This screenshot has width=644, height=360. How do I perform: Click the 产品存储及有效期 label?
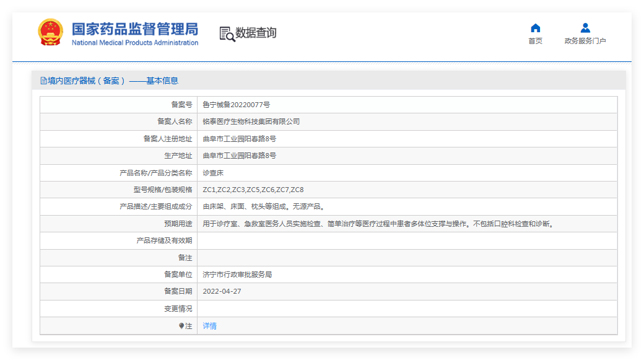pyautogui.click(x=164, y=241)
